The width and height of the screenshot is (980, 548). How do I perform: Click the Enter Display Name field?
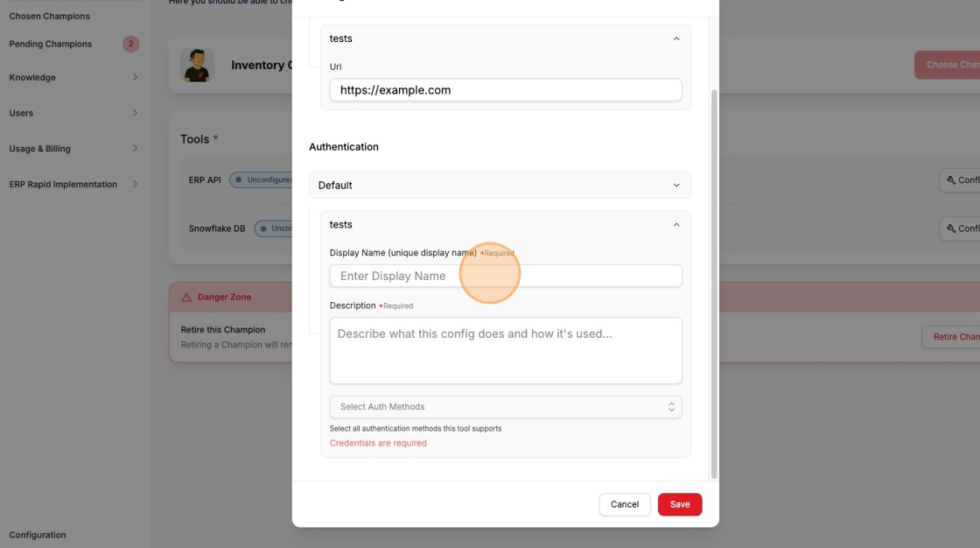(x=506, y=275)
